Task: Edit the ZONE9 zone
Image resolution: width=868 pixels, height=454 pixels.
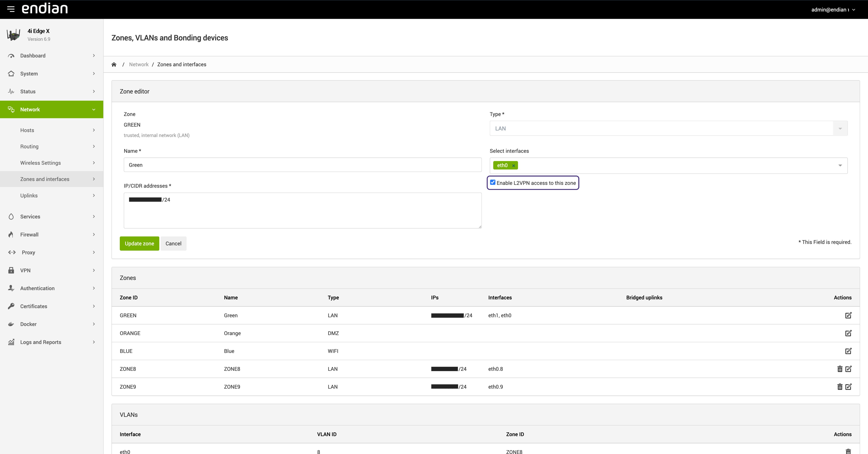Action: [848, 387]
